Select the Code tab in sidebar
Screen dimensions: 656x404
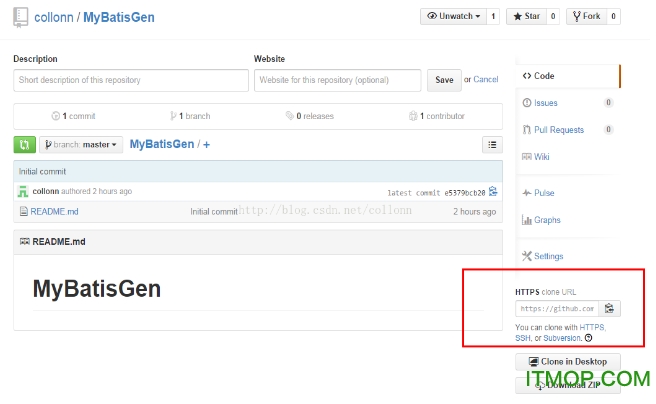coord(568,76)
